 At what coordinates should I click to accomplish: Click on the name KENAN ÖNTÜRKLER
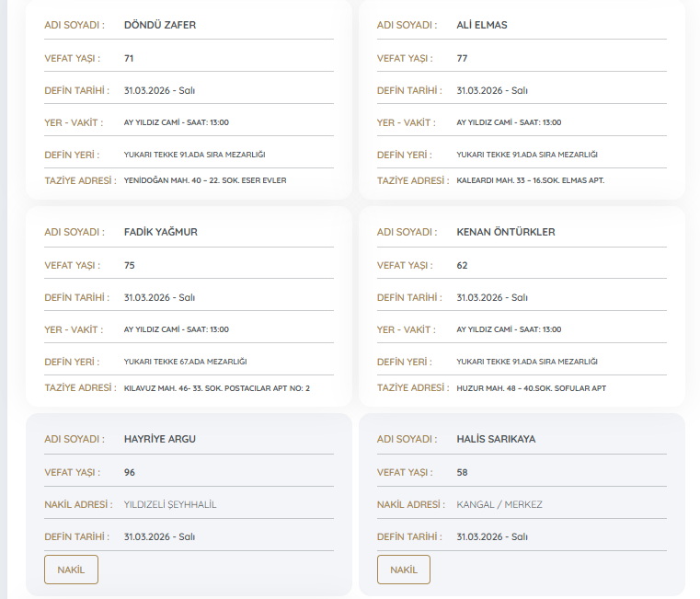click(505, 232)
